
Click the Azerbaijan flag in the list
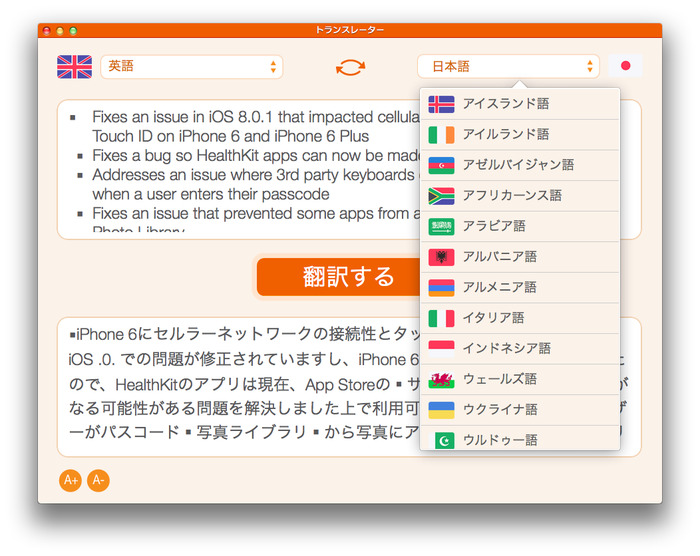pyautogui.click(x=441, y=165)
